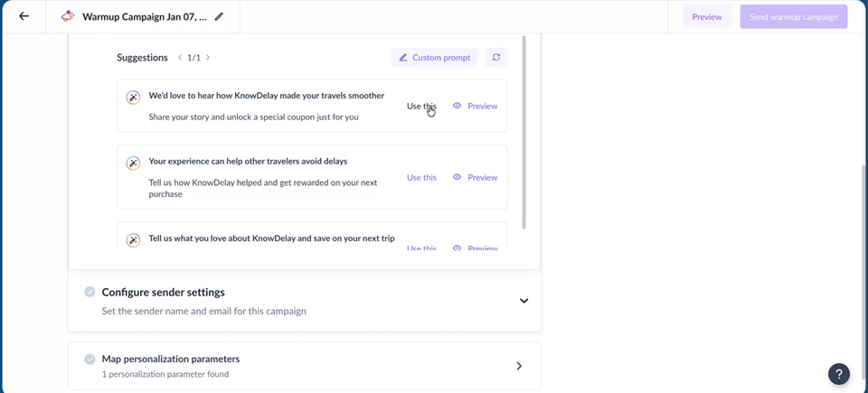The height and width of the screenshot is (393, 868).
Task: Preview the 'Your experience can help' suggestion
Action: tap(475, 177)
